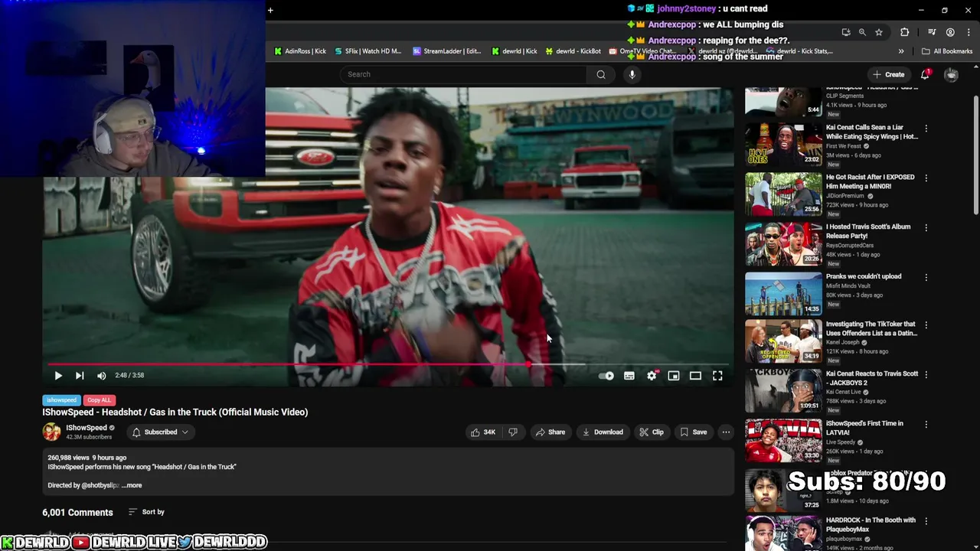
Task: Open StreamLadder bookmark
Action: [447, 51]
